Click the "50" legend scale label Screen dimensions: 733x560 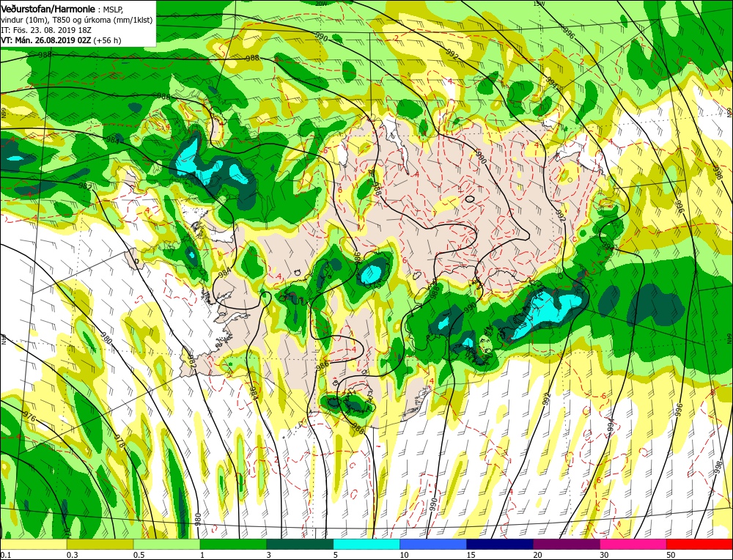coord(671,555)
